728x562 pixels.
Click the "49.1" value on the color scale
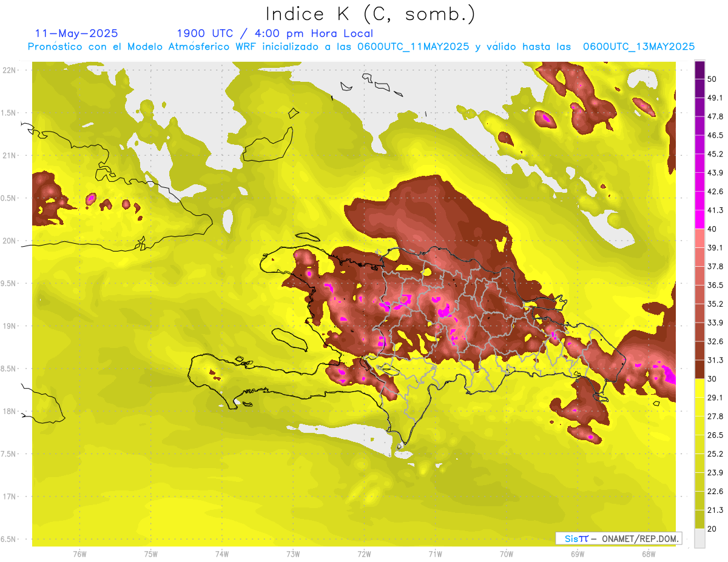715,98
